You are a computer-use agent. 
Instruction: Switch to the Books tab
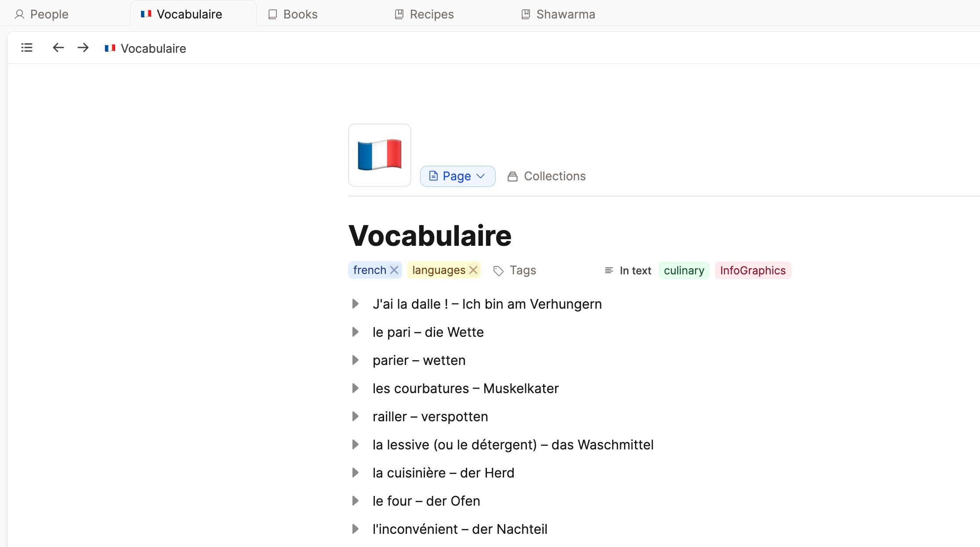coord(293,14)
